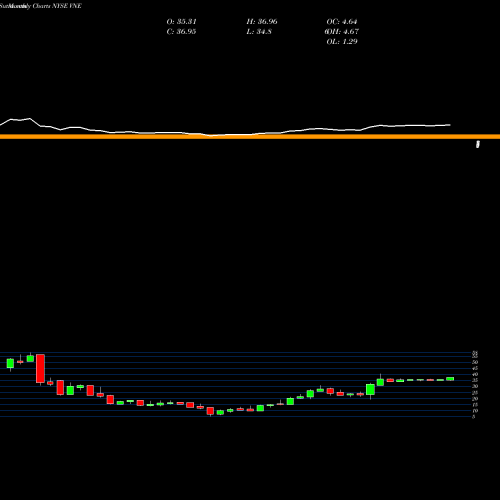The image size is (500, 500).
Task: Click the y-axis label '20'
Action: [475, 399]
